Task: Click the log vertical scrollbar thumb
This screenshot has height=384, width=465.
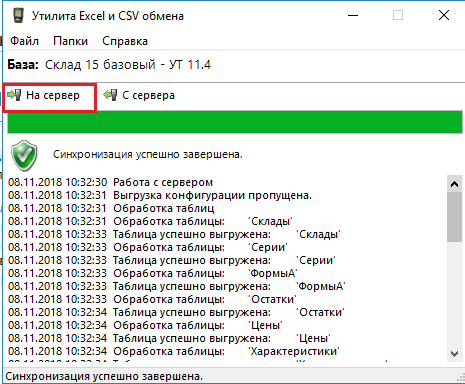Action: (454, 217)
